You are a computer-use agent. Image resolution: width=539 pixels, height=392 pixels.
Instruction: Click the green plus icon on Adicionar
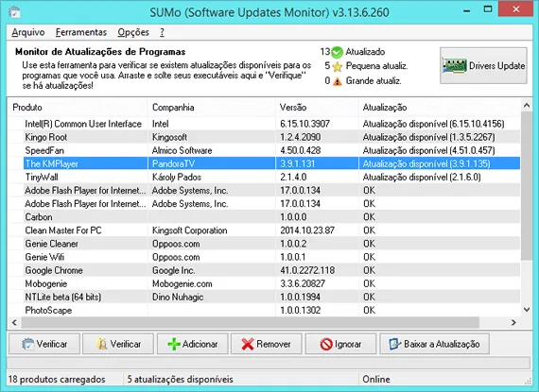[x=174, y=344]
